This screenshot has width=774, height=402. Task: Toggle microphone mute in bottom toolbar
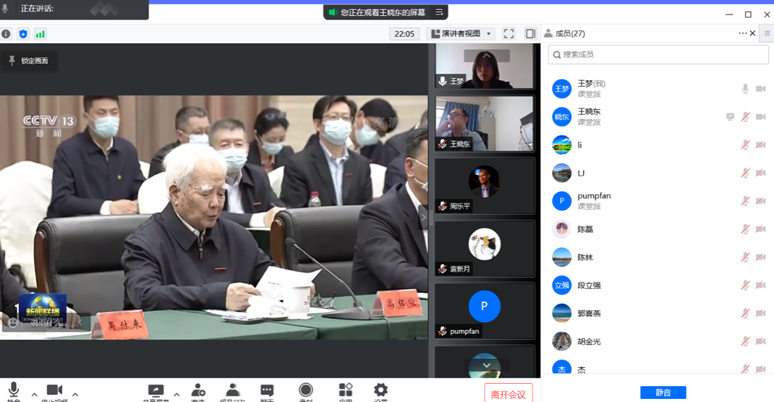[x=14, y=390]
